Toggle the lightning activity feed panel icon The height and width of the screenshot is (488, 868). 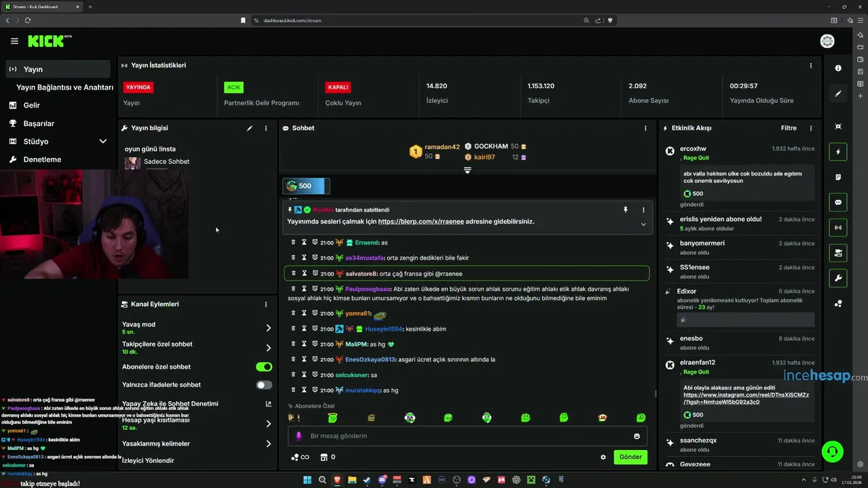tap(838, 152)
